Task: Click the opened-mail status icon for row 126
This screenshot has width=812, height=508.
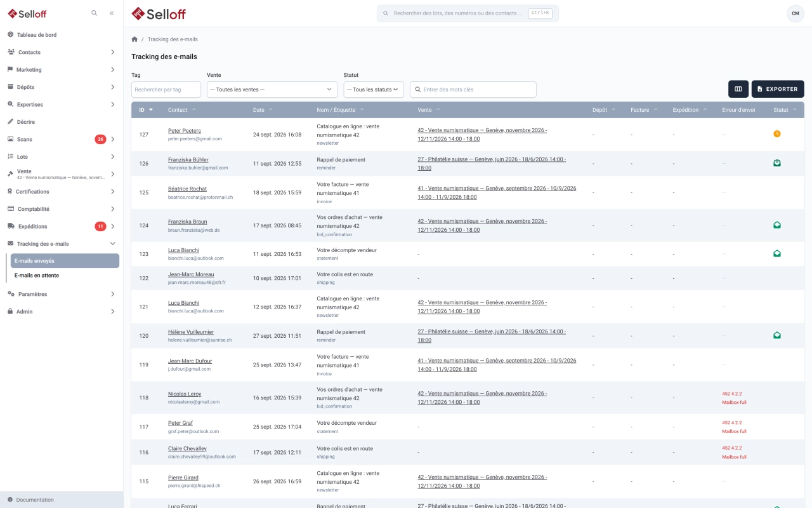Action: (777, 163)
